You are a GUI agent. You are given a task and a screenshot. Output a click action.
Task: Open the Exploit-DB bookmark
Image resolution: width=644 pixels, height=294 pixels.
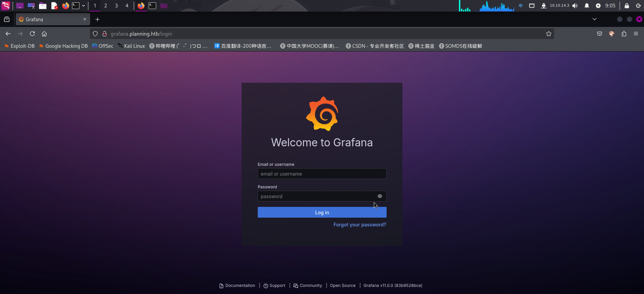point(20,46)
